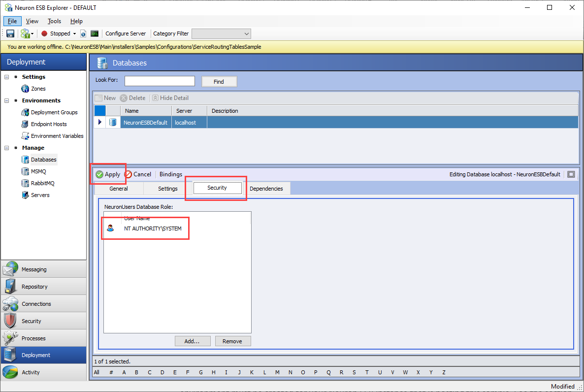Viewport: 584px width, 392px height.
Task: Sort by the Server column header
Action: coord(189,111)
